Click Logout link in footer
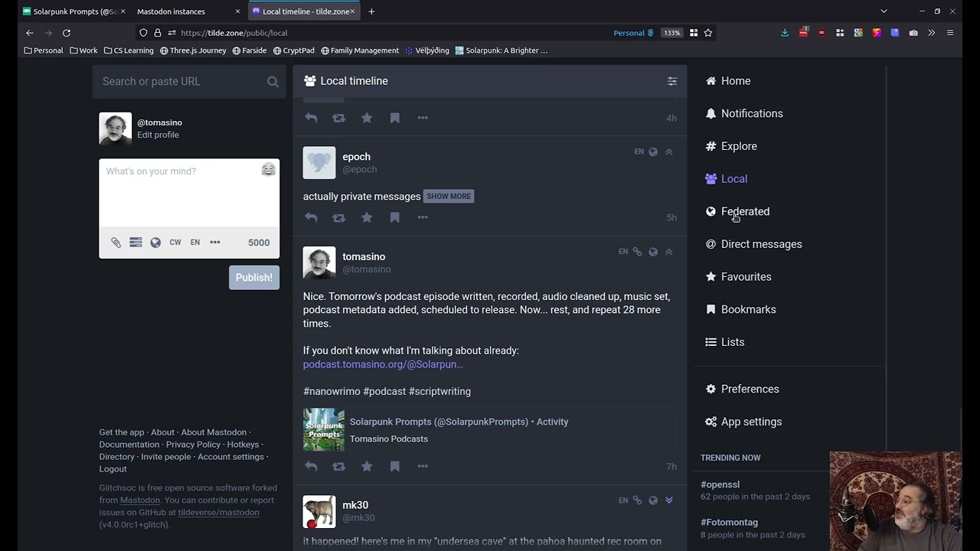 pos(113,469)
